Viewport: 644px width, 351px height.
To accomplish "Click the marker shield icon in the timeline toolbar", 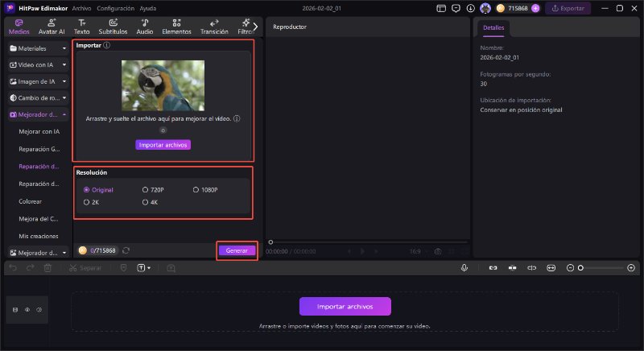I will pyautogui.click(x=124, y=268).
